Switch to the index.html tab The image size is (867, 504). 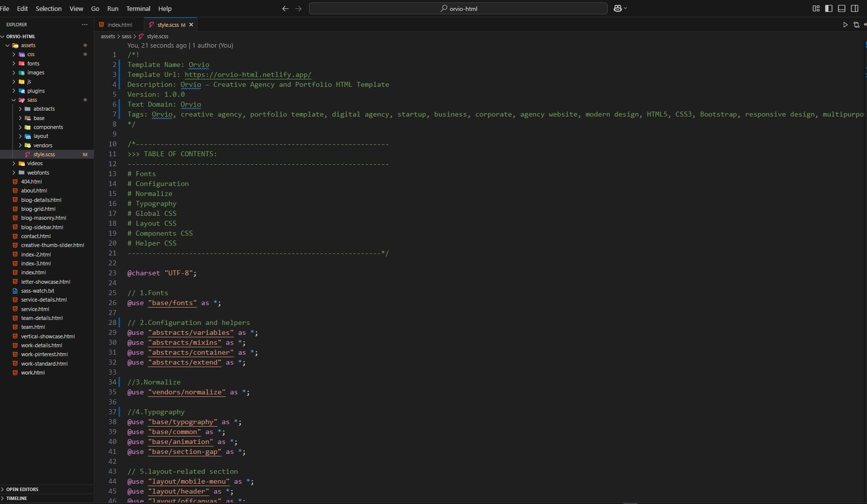(x=119, y=25)
